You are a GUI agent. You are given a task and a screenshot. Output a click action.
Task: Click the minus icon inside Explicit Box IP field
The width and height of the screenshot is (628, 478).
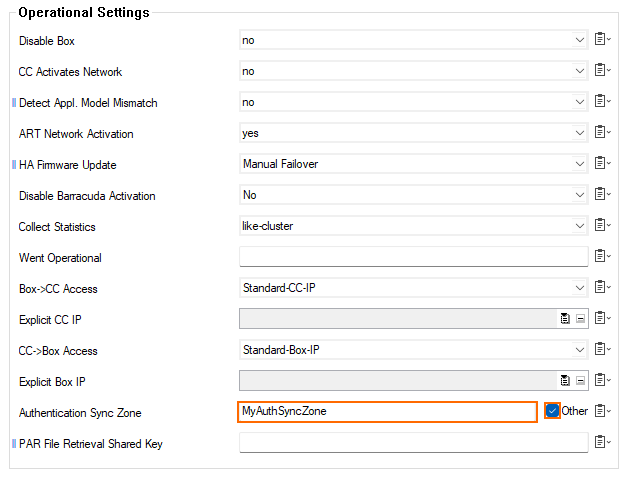[x=580, y=381]
